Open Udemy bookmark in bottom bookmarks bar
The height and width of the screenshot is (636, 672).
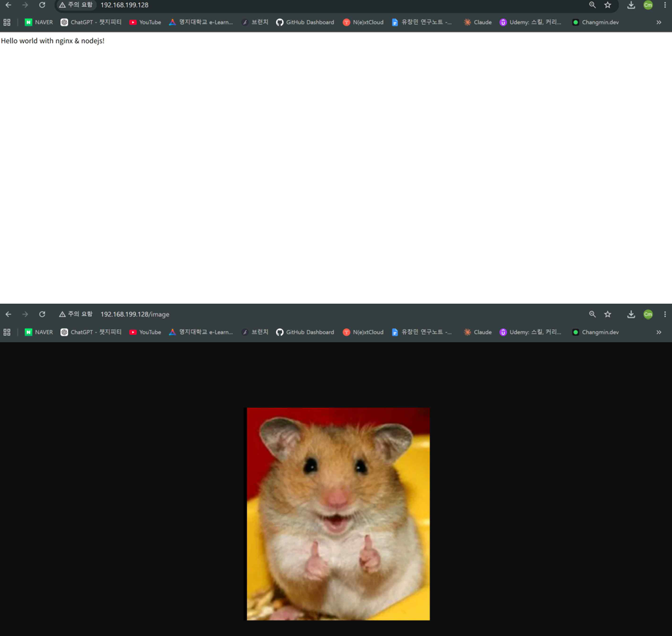click(x=530, y=332)
